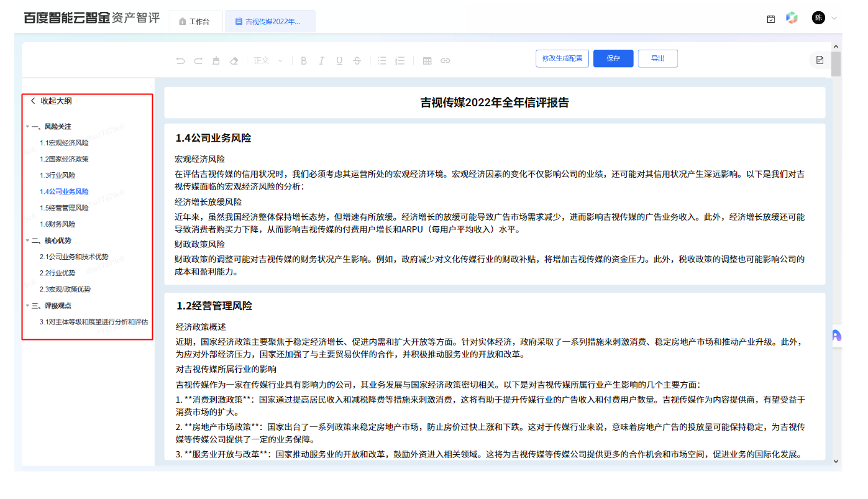Collapse the 一、风险关注 section triangle
The height and width of the screenshot is (499, 868).
27,127
